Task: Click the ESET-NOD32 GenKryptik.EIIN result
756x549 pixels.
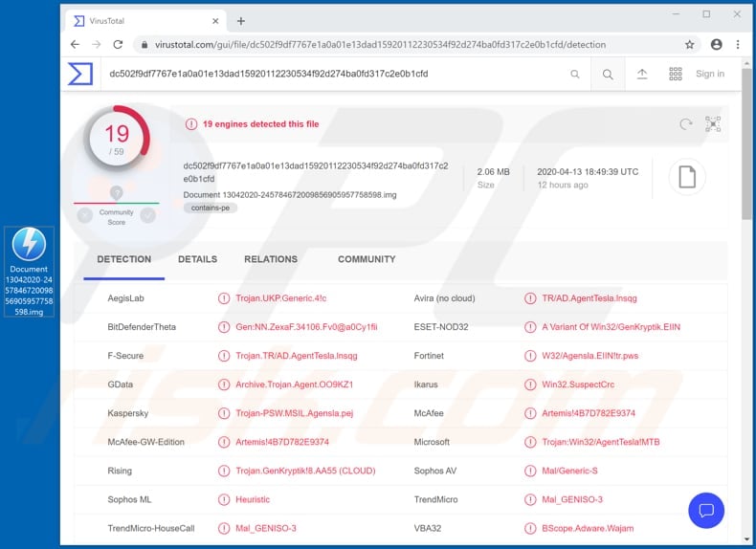Action: click(x=611, y=327)
